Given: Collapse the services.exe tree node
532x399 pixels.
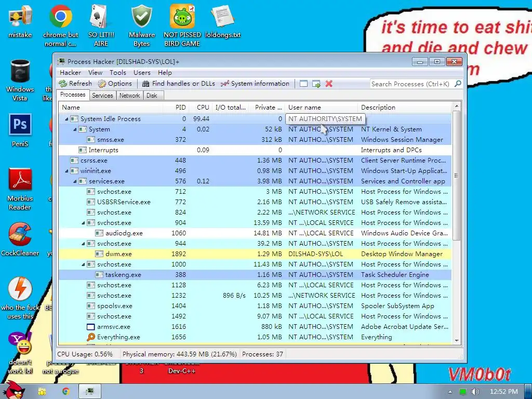Looking at the screenshot, I should [x=75, y=181].
